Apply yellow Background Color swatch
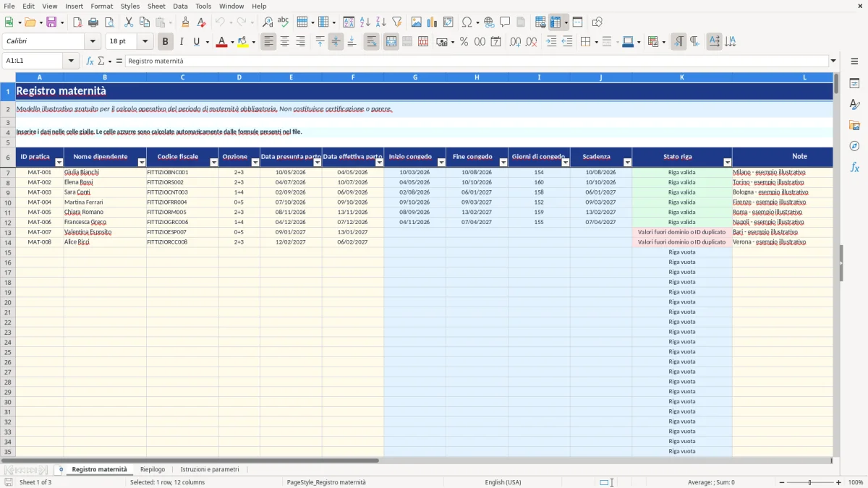 point(243,42)
